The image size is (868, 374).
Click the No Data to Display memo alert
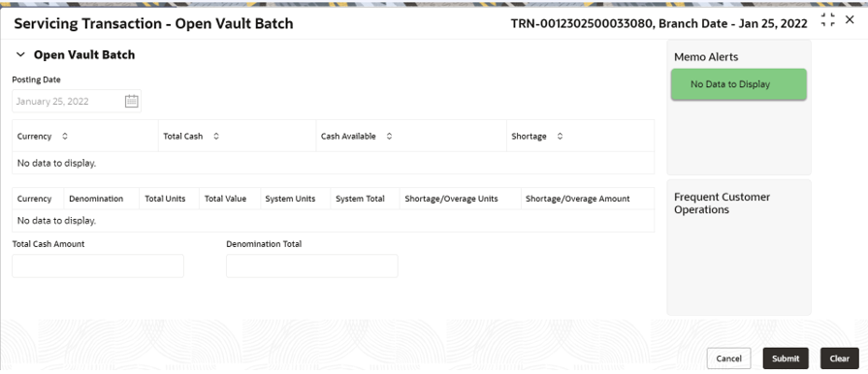coord(738,84)
